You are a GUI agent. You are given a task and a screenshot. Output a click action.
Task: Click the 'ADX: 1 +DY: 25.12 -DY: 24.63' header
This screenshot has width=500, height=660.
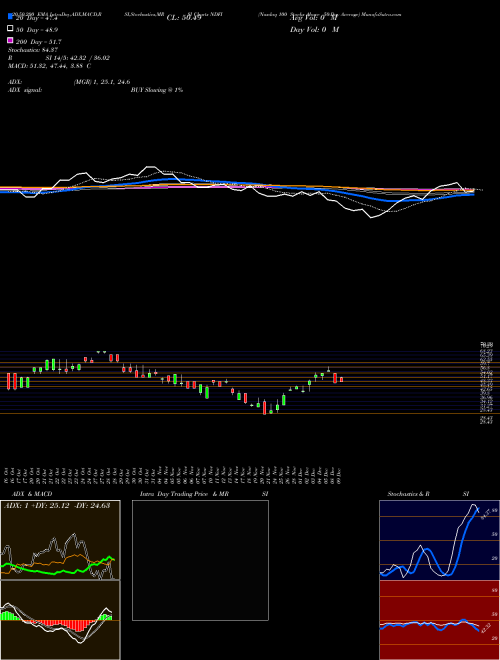(x=57, y=505)
